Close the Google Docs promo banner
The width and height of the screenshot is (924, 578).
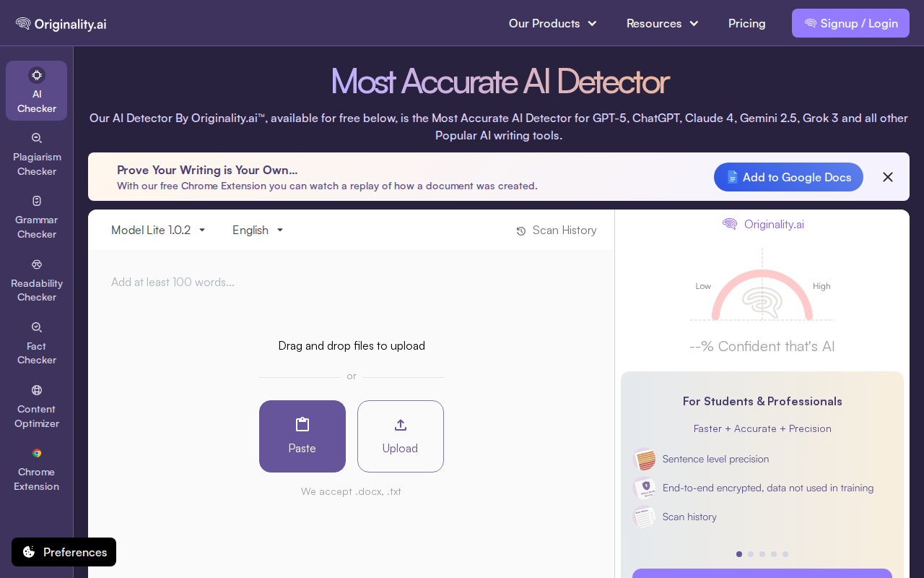[888, 177]
